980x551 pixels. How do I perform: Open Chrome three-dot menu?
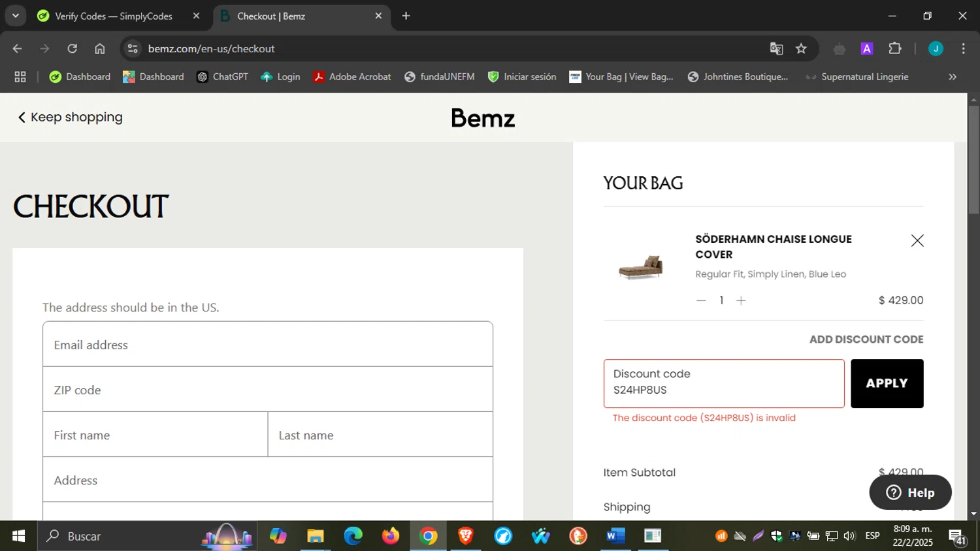point(963,49)
